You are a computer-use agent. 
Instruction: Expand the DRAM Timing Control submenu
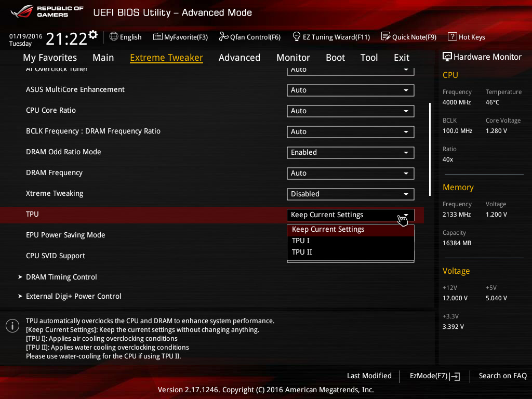pos(61,277)
